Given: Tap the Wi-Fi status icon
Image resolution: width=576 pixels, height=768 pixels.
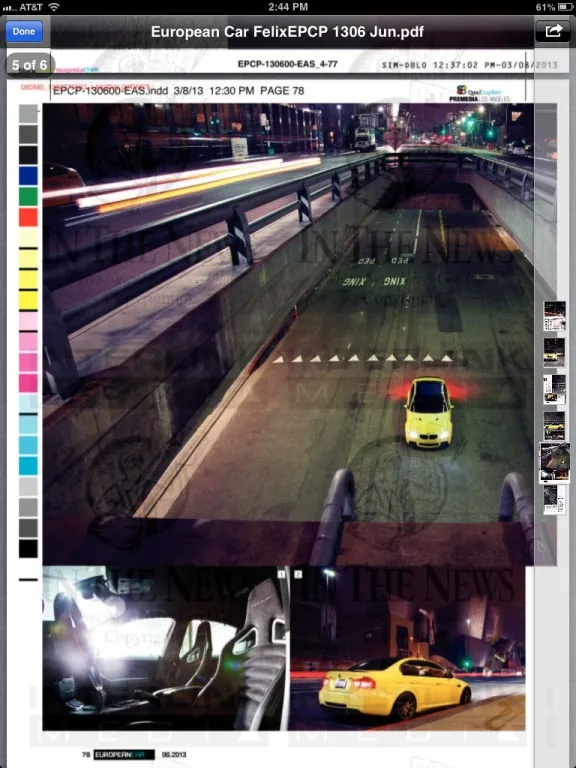Looking at the screenshot, I should tap(54, 7).
